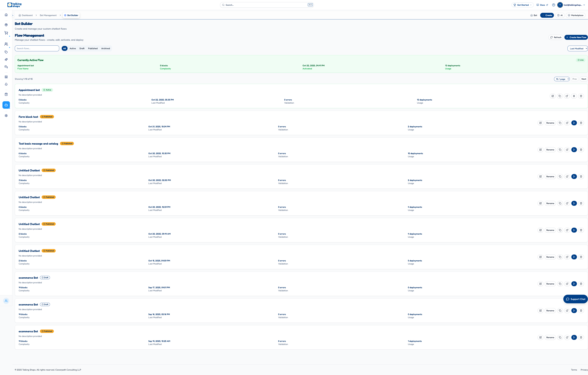Open the chats panel from the sidebar
The width and height of the screenshot is (588, 375).
point(6,67)
